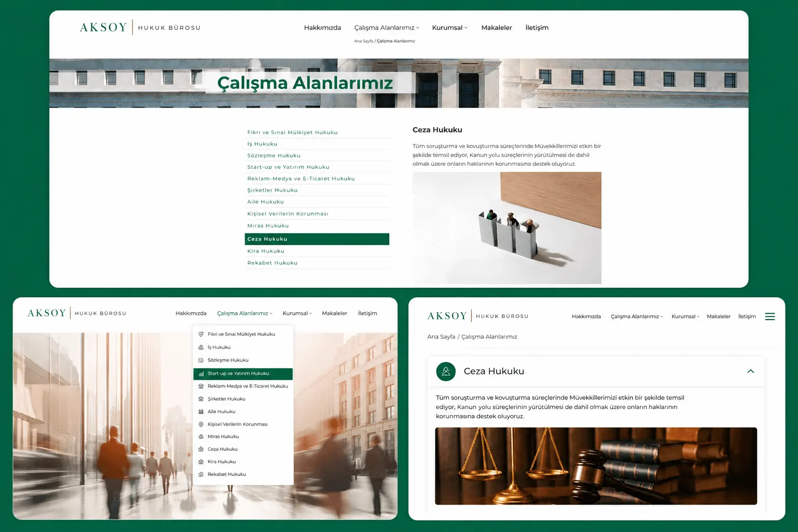The height and width of the screenshot is (532, 798).
Task: Collapse the Ceza Hukuku accordion chevron
Action: [751, 371]
